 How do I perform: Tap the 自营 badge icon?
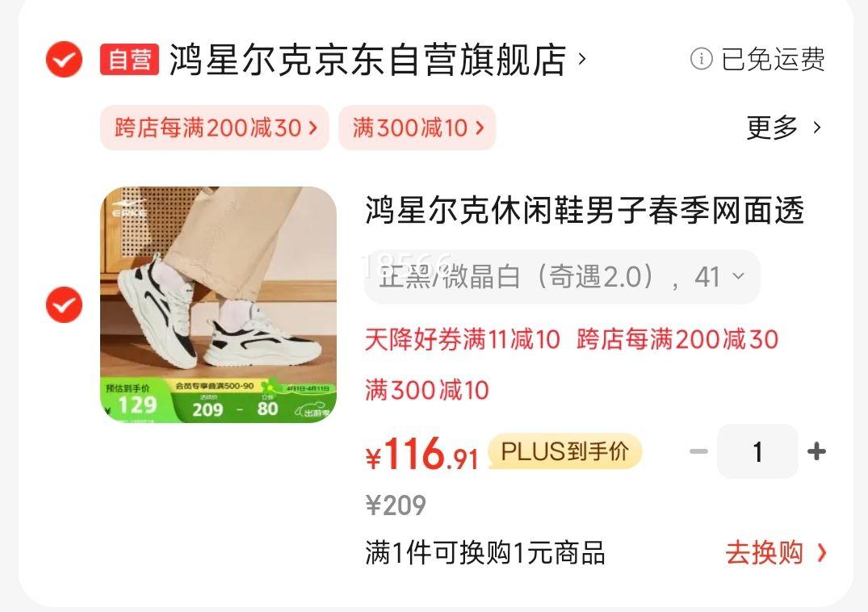129,59
